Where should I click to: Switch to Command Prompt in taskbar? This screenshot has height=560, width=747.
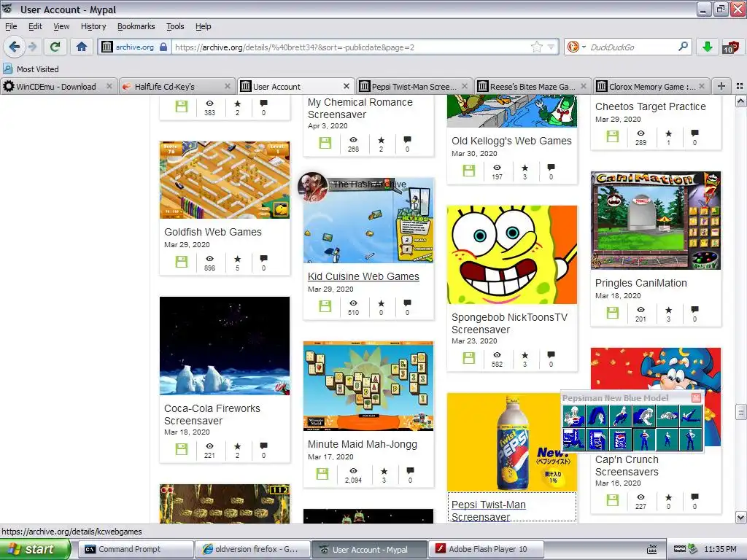[x=136, y=549]
